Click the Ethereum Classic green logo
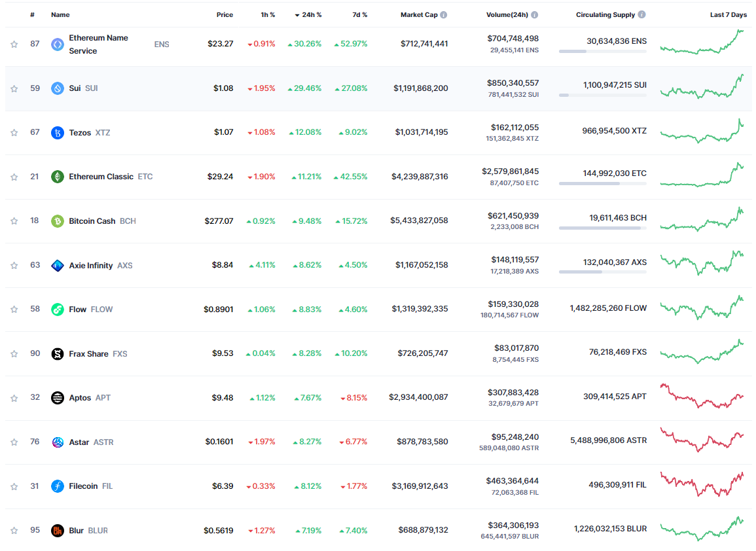 tap(58, 177)
